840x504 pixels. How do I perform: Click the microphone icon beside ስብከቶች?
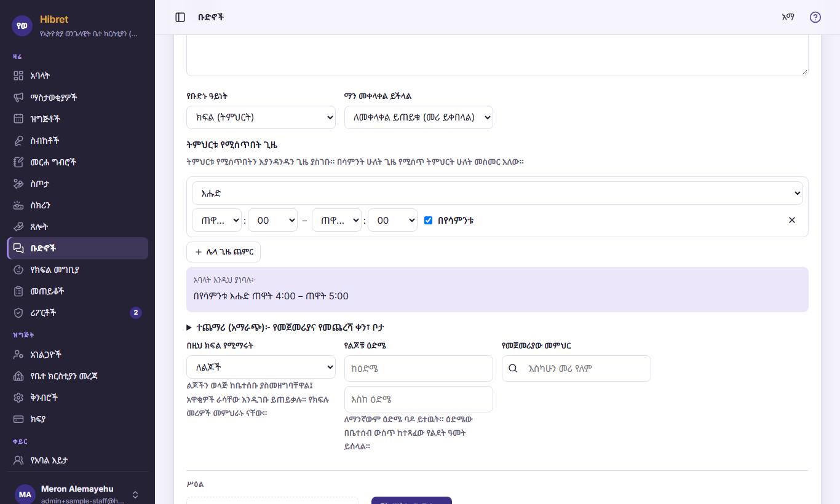[x=18, y=140]
